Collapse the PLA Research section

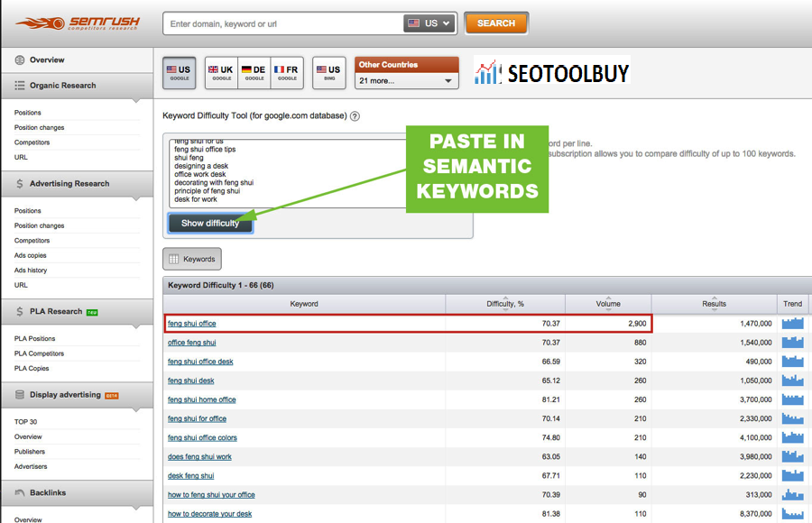[x=78, y=312]
